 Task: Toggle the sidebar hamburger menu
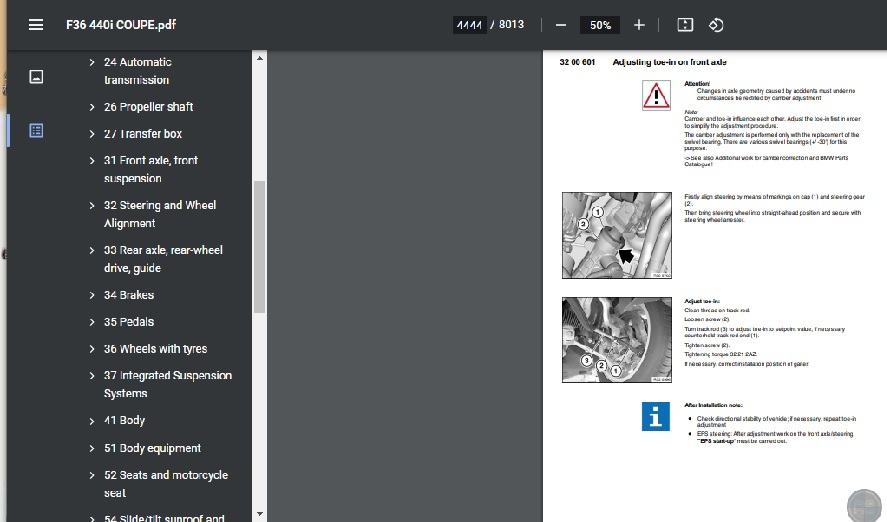coord(36,25)
